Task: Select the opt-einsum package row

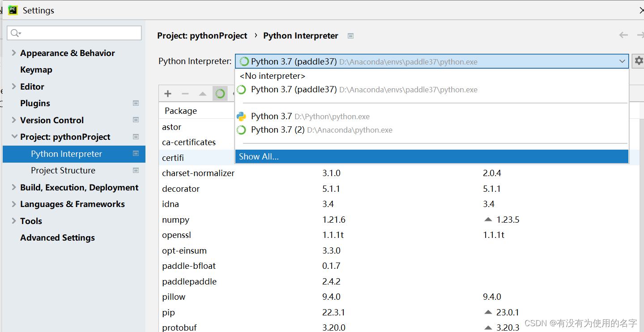Action: point(399,250)
